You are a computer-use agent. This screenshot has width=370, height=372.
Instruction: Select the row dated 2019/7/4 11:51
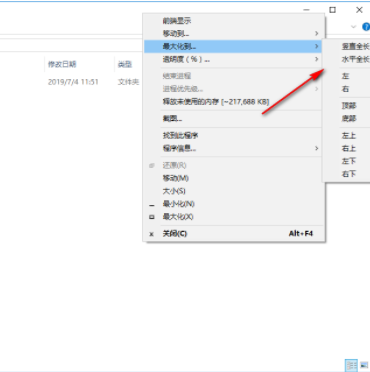point(73,82)
